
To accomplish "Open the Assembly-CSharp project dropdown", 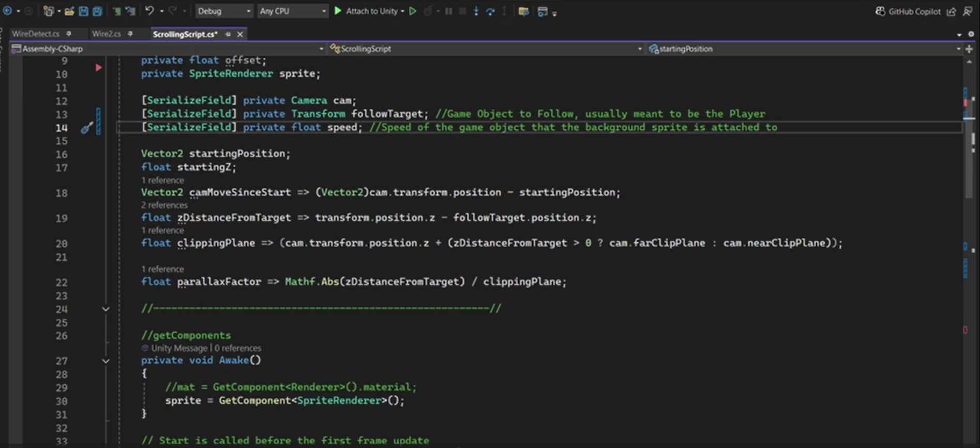I will coord(168,49).
